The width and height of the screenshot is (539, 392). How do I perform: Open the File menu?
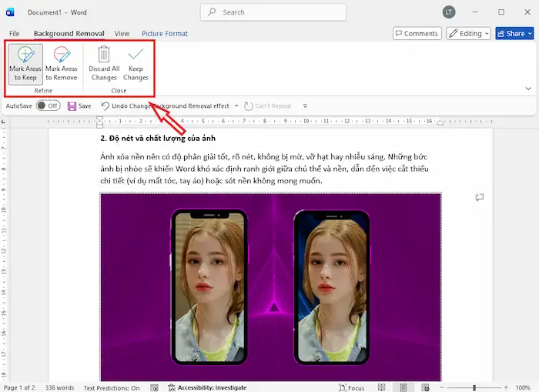point(15,33)
